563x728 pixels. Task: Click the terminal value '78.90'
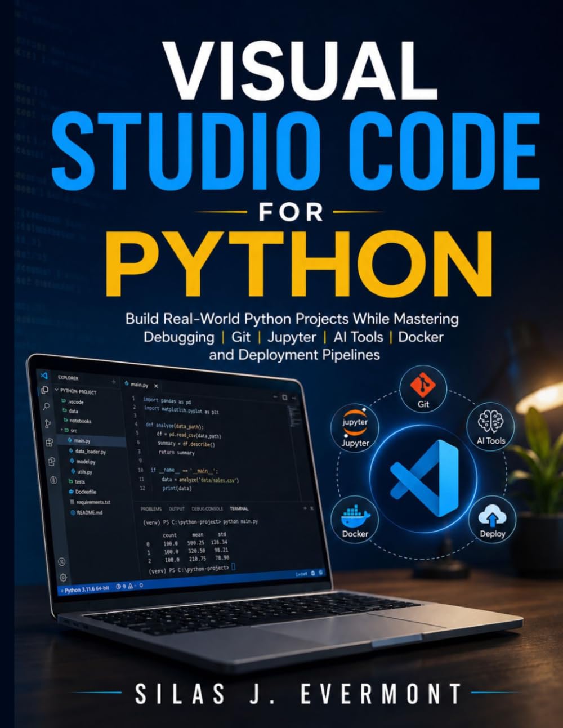coord(222,559)
